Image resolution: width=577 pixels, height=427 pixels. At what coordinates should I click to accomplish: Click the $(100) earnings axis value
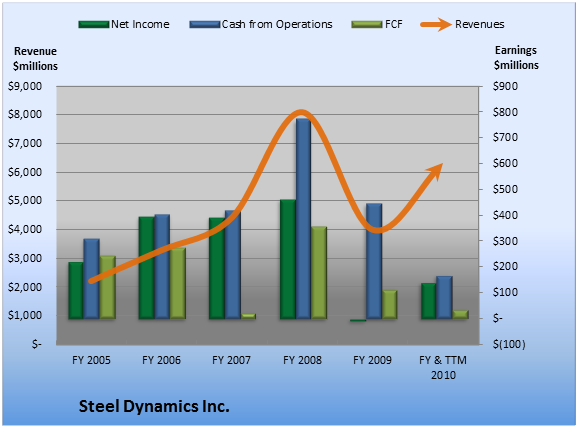click(x=509, y=344)
